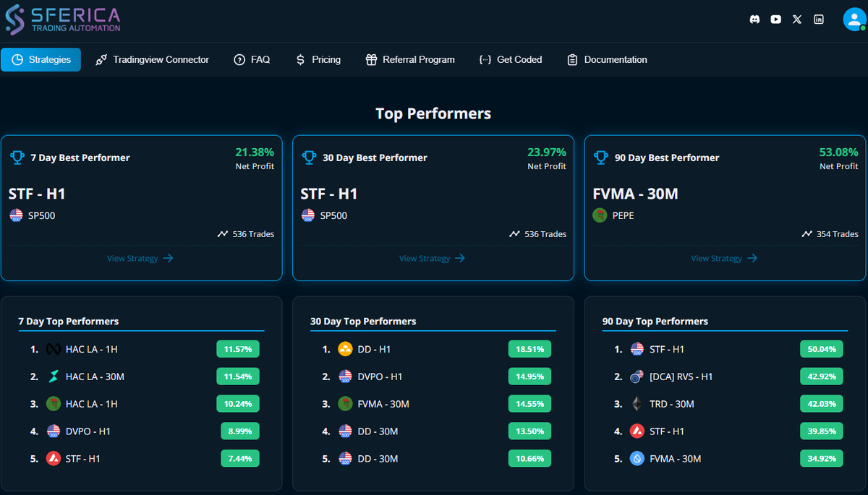Click the 42.03% profit badge
Screen dimensions: 868x495
[822, 404]
